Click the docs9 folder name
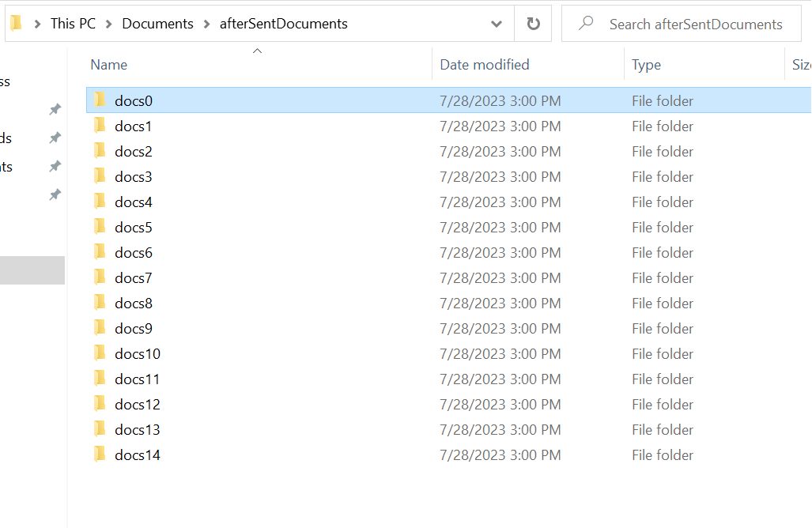 pyautogui.click(x=134, y=329)
